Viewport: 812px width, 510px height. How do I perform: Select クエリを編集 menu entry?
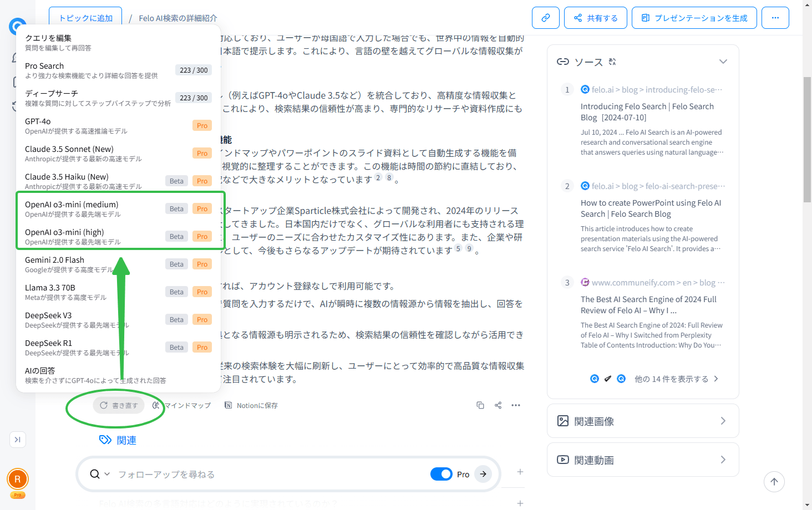pos(118,43)
